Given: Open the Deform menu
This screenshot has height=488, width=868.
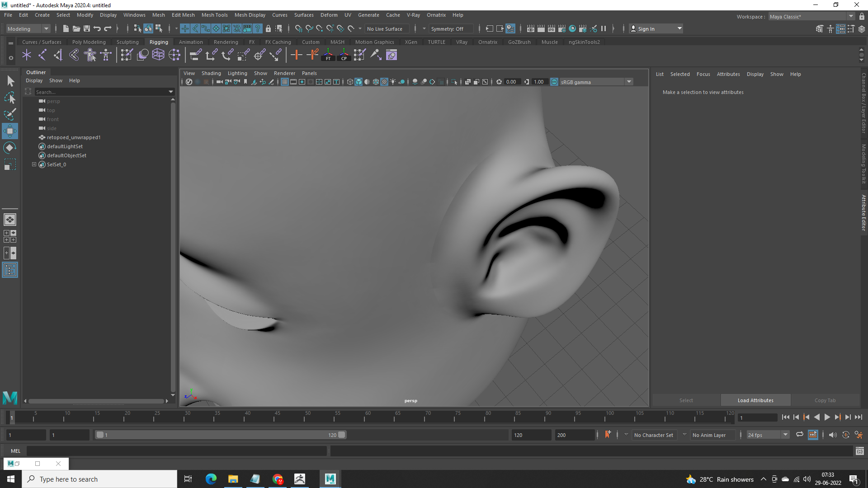Looking at the screenshot, I should [329, 15].
